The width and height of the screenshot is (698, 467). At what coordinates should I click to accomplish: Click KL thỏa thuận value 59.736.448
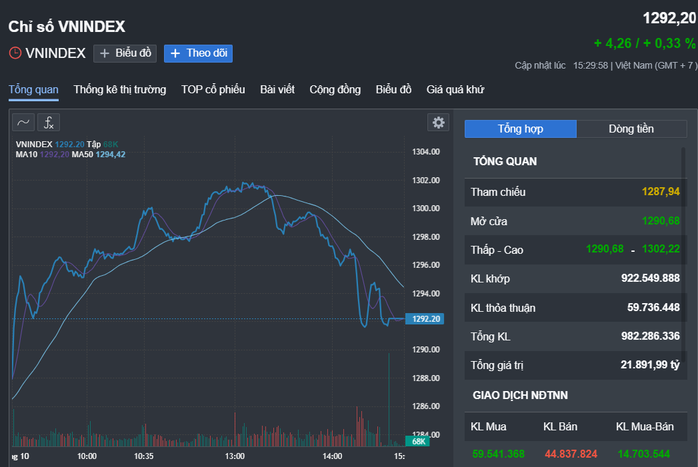pos(653,307)
